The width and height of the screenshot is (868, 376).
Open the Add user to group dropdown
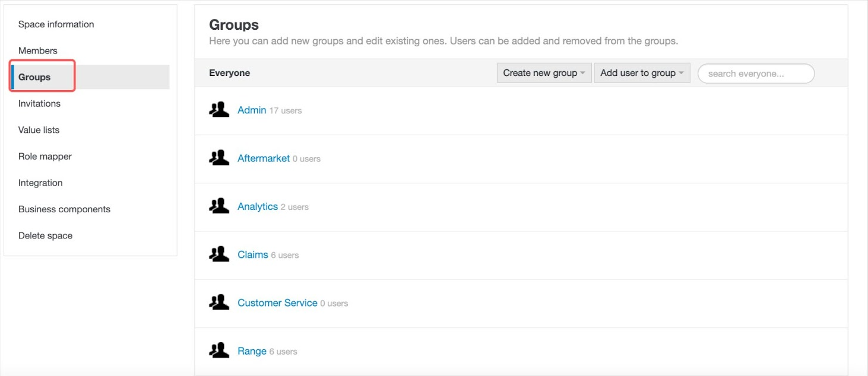pyautogui.click(x=638, y=72)
